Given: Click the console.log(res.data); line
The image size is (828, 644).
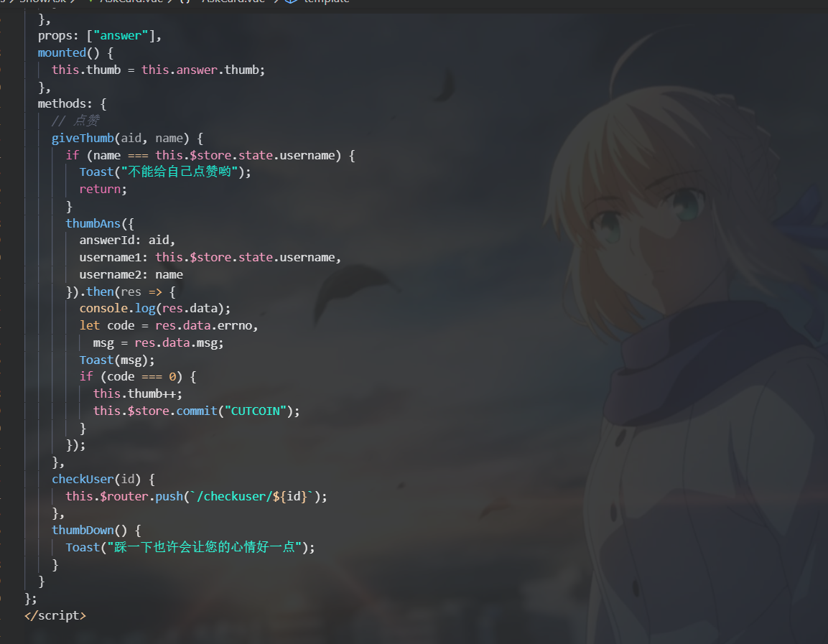Looking at the screenshot, I should (x=154, y=308).
